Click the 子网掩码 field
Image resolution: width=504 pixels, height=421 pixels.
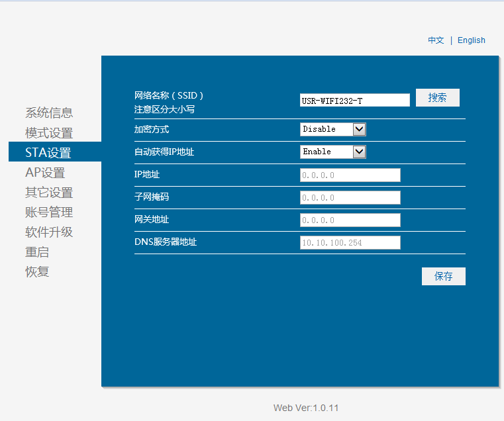(x=350, y=198)
